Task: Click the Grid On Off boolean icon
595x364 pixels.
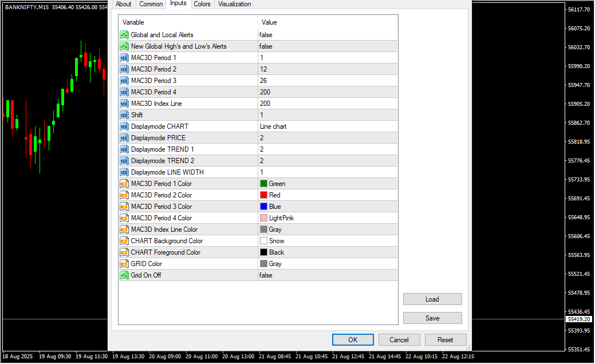Action: 124,275
